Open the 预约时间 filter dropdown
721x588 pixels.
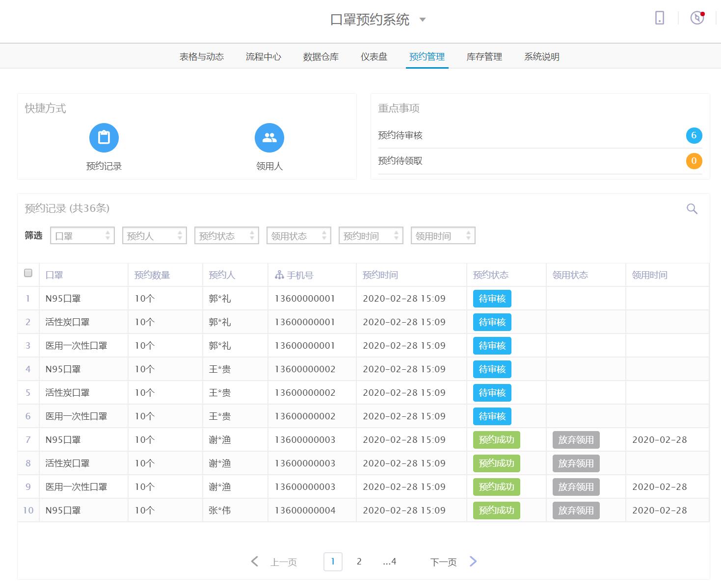(x=371, y=236)
